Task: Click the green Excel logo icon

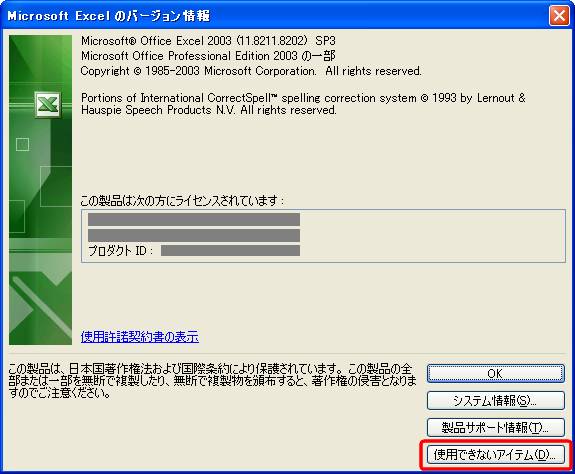Action: (x=48, y=104)
